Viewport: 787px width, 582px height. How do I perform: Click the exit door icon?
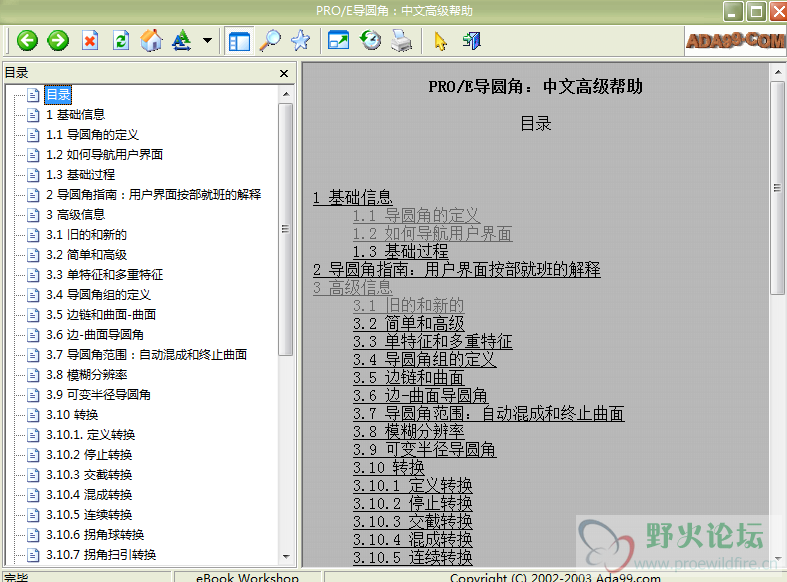tap(472, 41)
